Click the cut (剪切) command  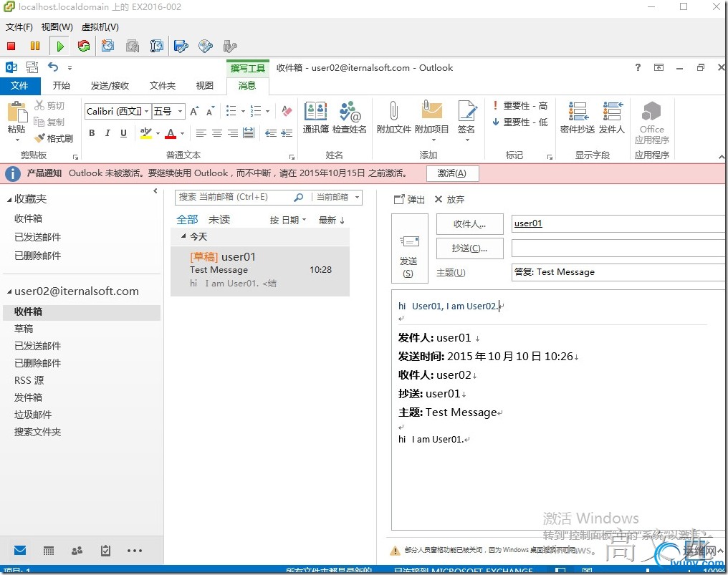tap(49, 106)
